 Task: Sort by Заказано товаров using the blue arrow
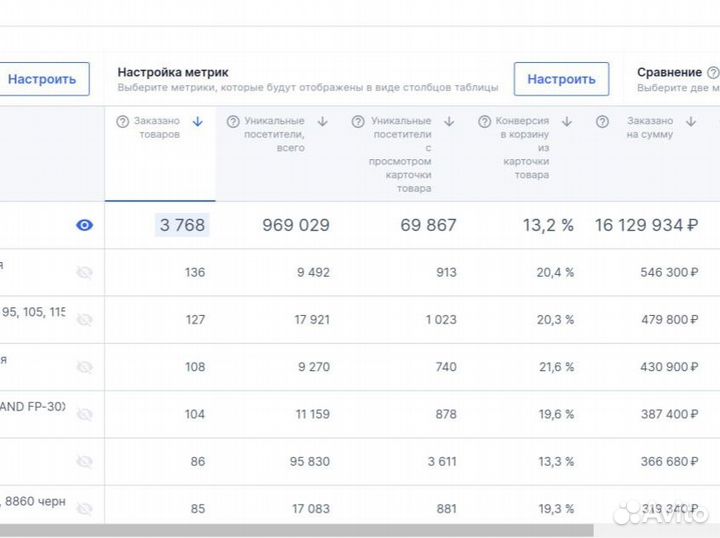tap(198, 122)
